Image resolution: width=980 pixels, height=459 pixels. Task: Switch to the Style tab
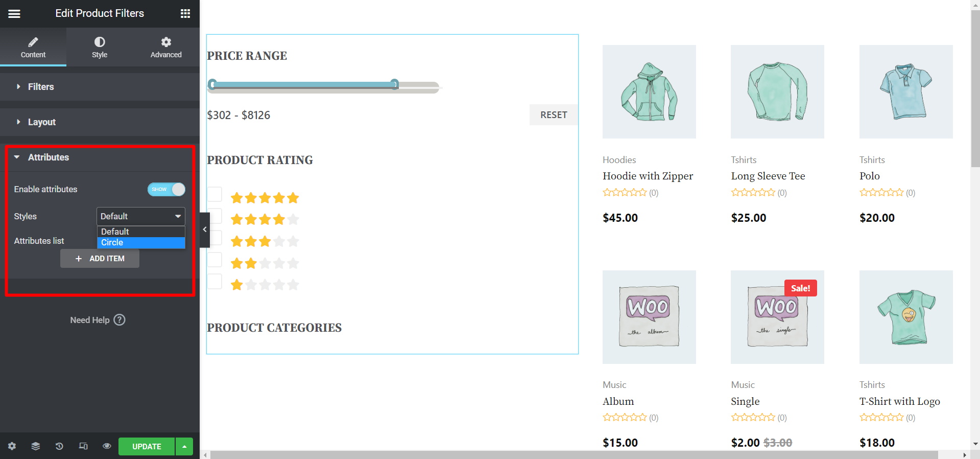click(100, 47)
